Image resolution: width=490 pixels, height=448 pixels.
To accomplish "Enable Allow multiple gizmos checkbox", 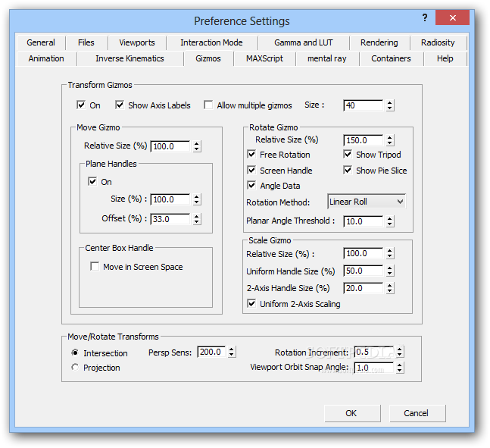I will (208, 105).
